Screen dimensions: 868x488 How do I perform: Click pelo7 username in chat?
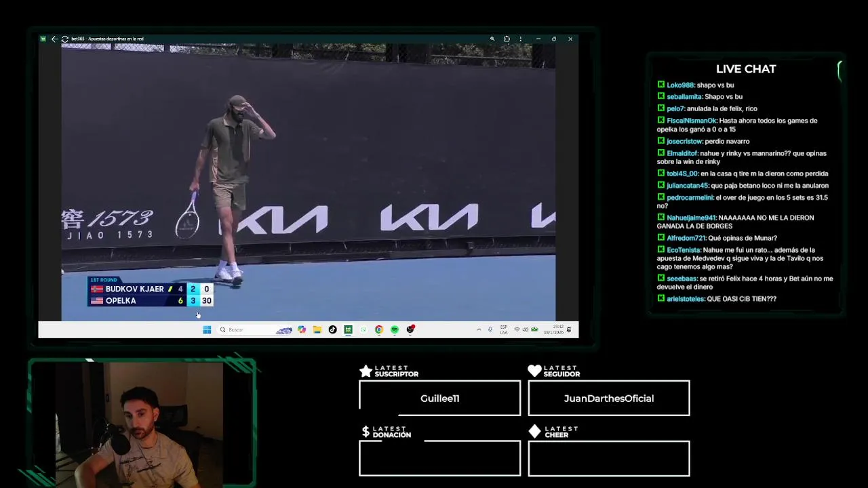[x=675, y=109]
